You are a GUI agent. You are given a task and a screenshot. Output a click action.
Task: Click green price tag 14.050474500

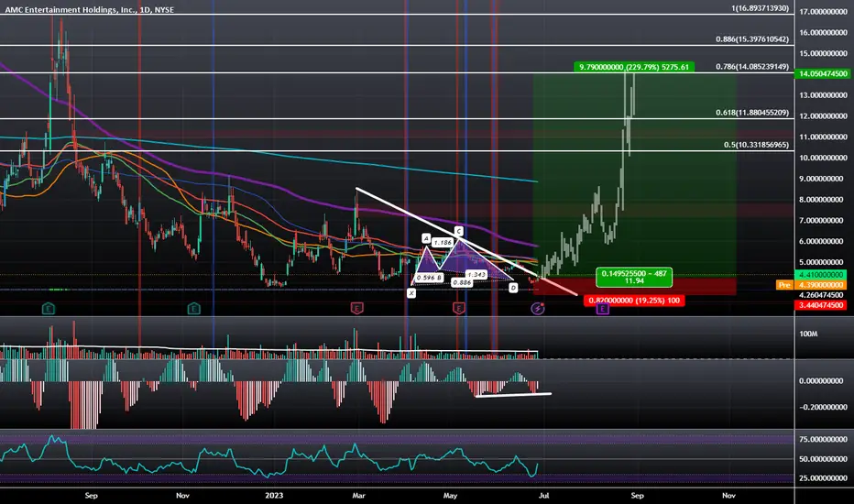click(x=823, y=73)
